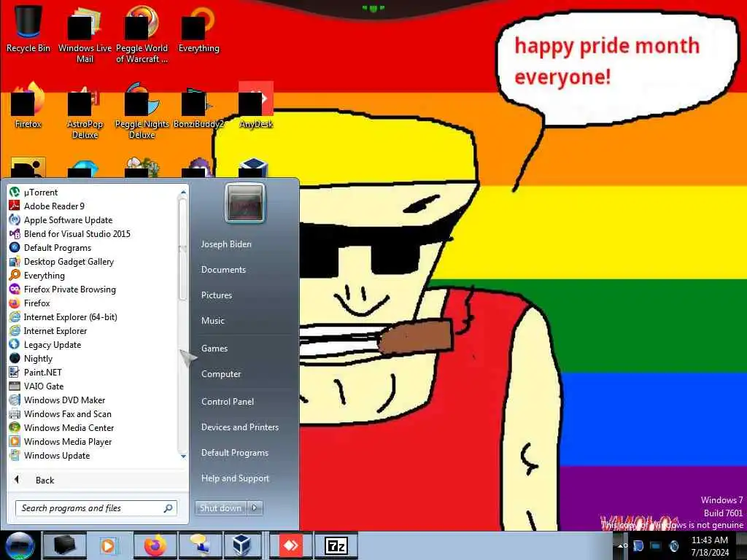
Task: Open Firefox from the taskbar
Action: 155,545
